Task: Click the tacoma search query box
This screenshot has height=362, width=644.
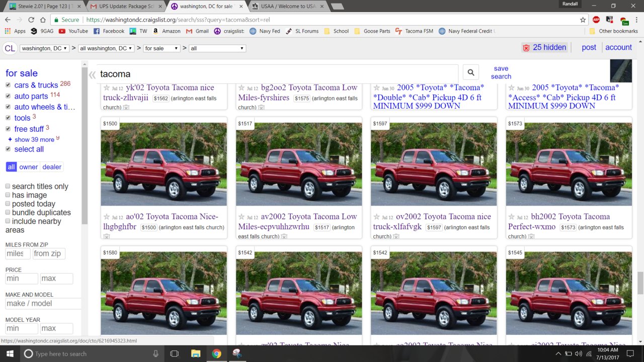Action: tap(277, 74)
